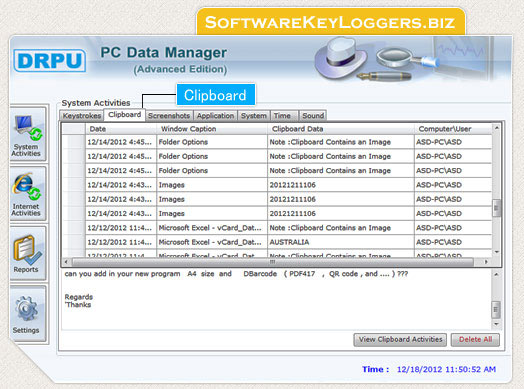
Task: Sort by Computer\User column header
Action: [x=453, y=129]
